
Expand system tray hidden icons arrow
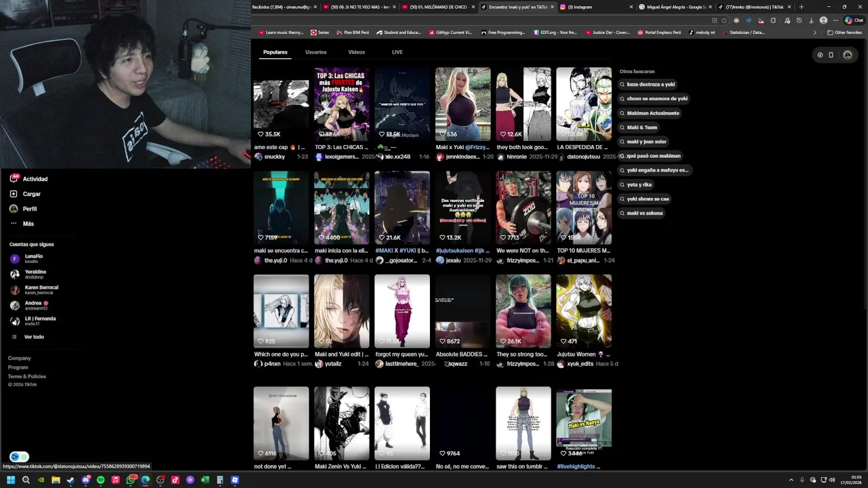click(x=791, y=480)
